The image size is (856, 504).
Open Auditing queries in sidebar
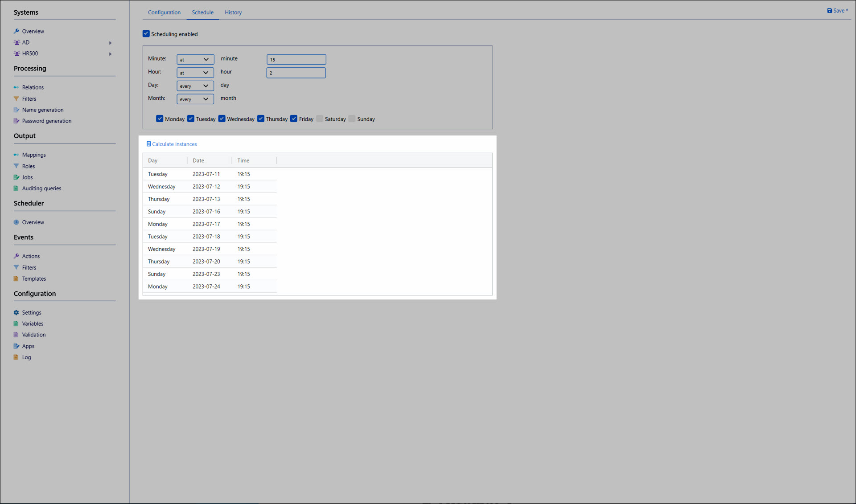[x=41, y=188]
